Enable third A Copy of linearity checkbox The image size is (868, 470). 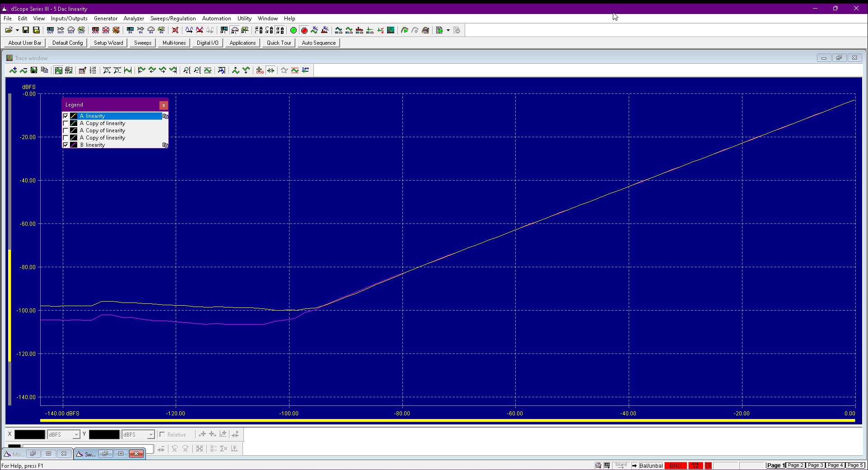point(66,138)
